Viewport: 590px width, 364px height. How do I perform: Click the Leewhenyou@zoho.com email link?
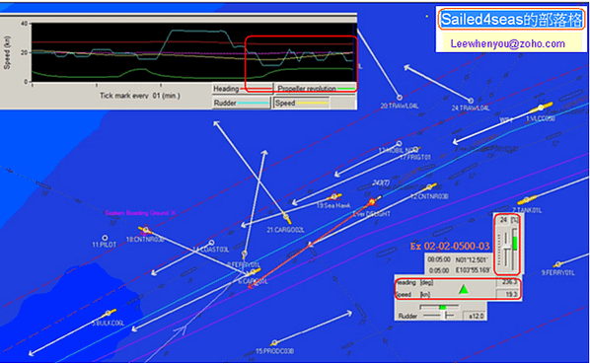507,43
